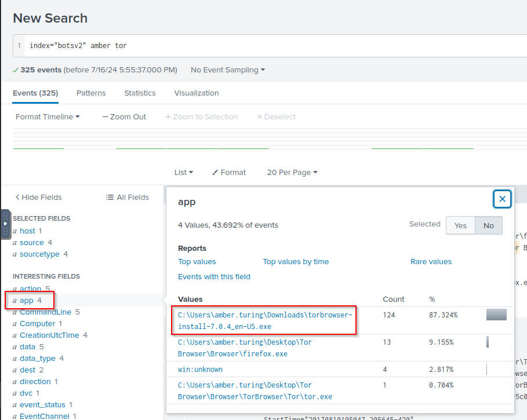Set Selected to No

click(488, 225)
